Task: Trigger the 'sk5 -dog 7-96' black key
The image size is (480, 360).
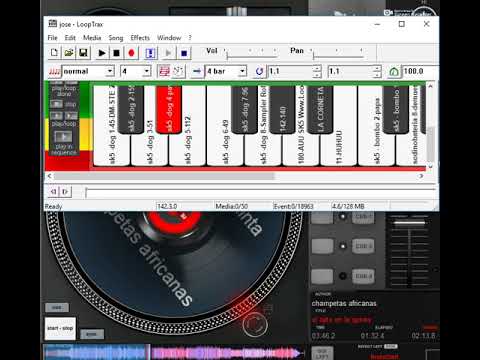Action: pos(244,109)
